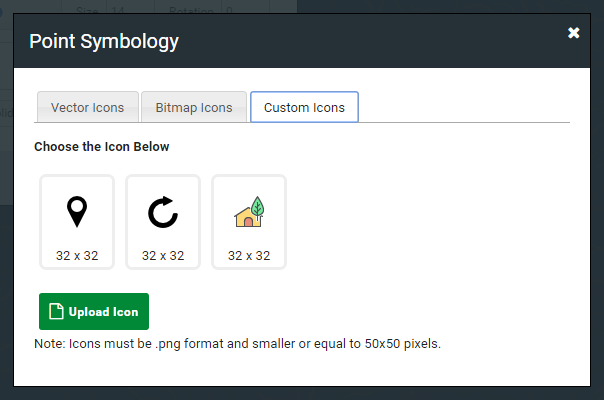The image size is (604, 400).
Task: Click the document glyph on Upload Icon
Action: [x=56, y=311]
